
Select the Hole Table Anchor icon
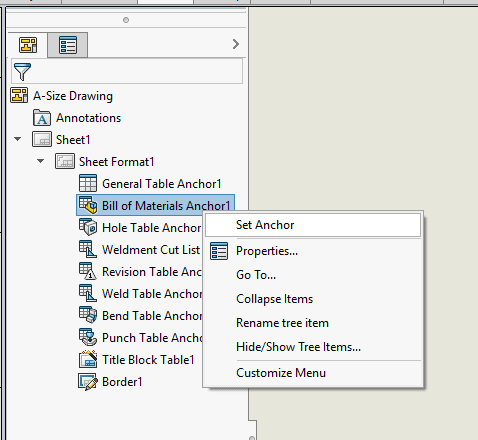(88, 227)
